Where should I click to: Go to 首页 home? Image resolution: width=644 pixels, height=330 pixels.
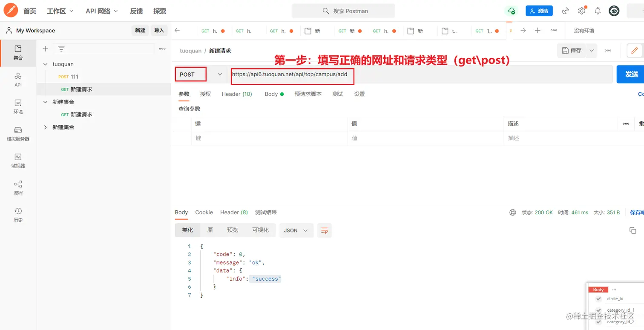pos(30,11)
